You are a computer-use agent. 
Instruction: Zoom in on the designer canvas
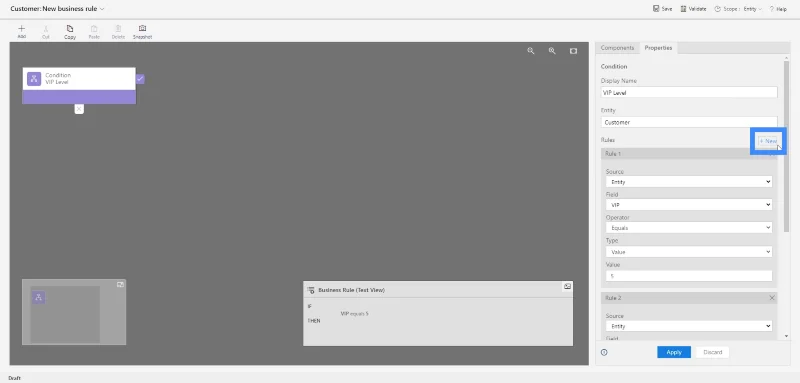pos(552,51)
